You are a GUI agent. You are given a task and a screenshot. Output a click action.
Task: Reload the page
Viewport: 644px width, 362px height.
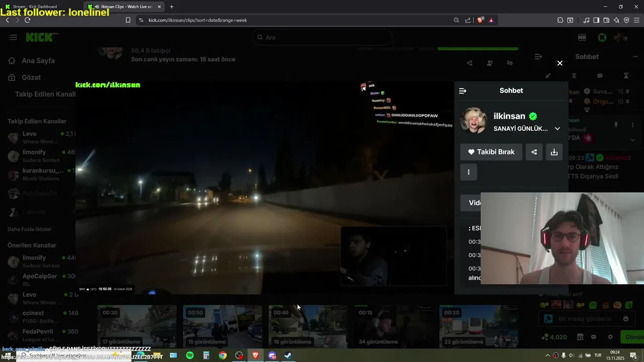coord(27,20)
